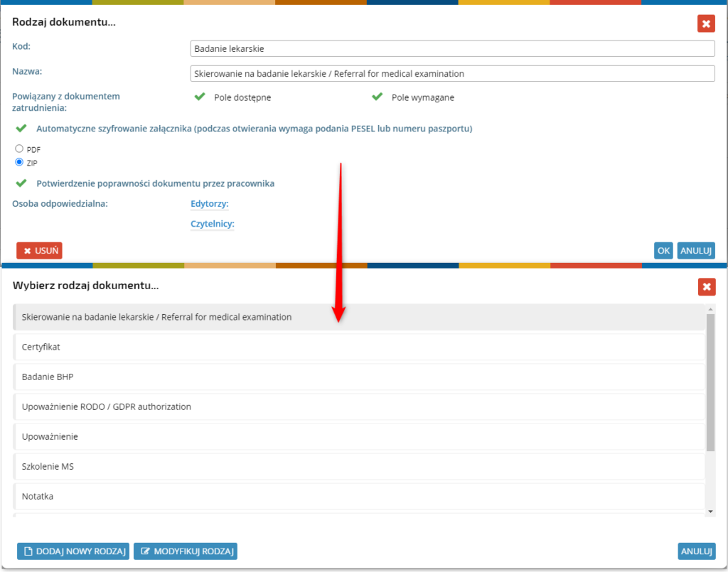Close the Rodzaj dokumentu dialog

point(706,23)
